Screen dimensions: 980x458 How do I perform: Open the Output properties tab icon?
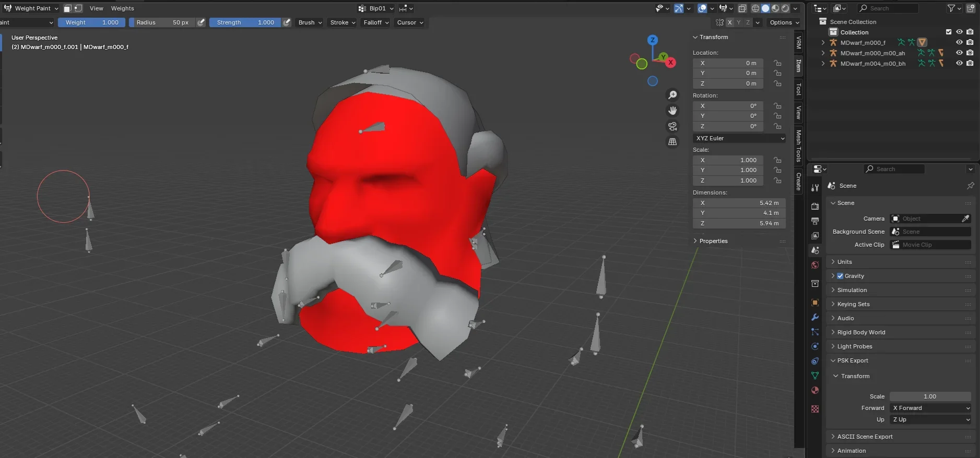(815, 221)
